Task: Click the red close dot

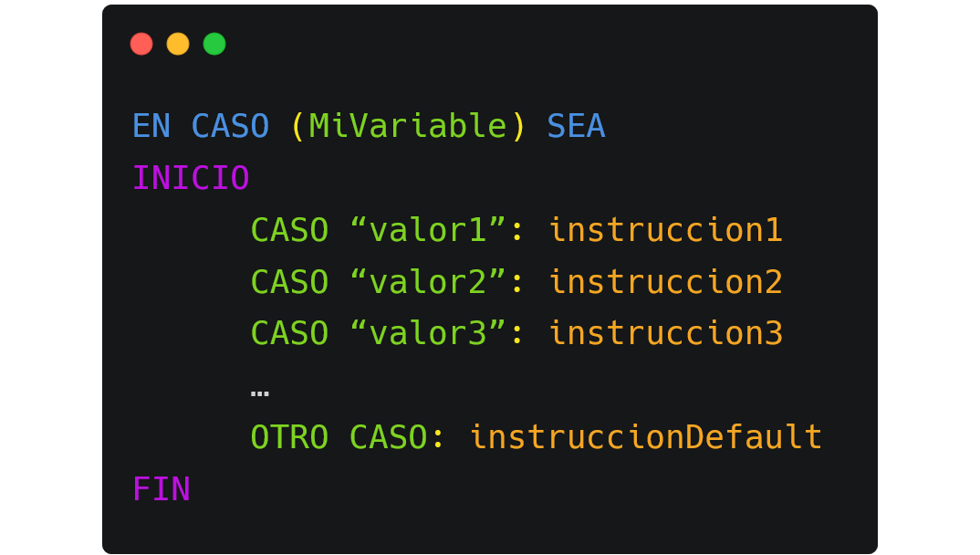Action: 141,44
